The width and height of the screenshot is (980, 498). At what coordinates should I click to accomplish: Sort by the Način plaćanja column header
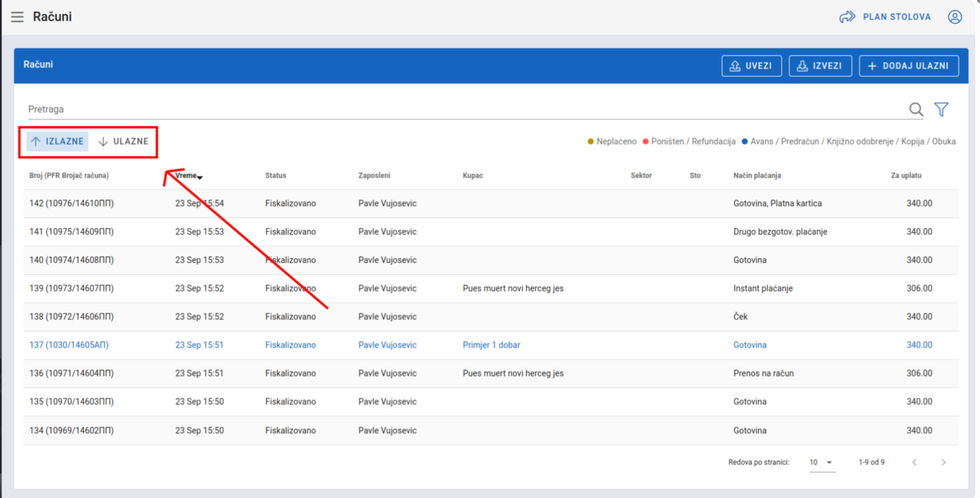click(757, 176)
